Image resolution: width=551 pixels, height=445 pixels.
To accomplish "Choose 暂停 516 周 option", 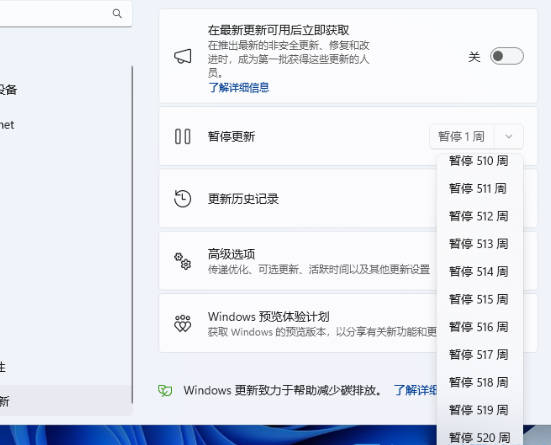I will pyautogui.click(x=479, y=327).
